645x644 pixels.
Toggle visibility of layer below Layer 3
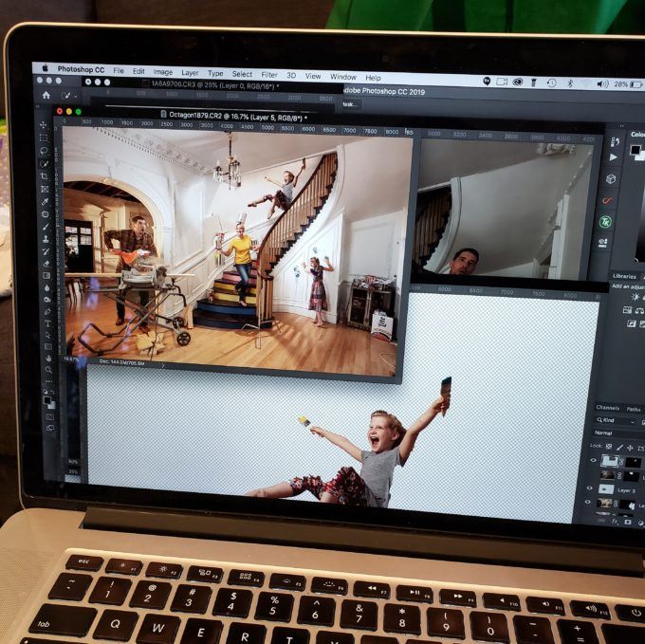(x=588, y=502)
